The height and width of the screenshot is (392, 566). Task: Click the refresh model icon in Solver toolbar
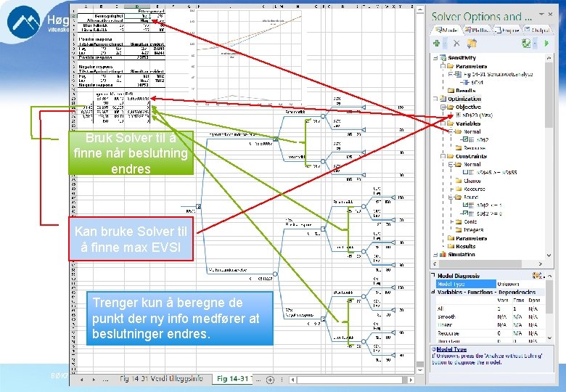[x=472, y=44]
